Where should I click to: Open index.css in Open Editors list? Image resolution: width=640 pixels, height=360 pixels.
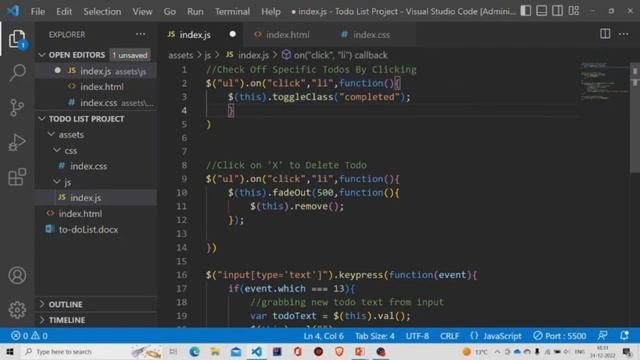[97, 102]
